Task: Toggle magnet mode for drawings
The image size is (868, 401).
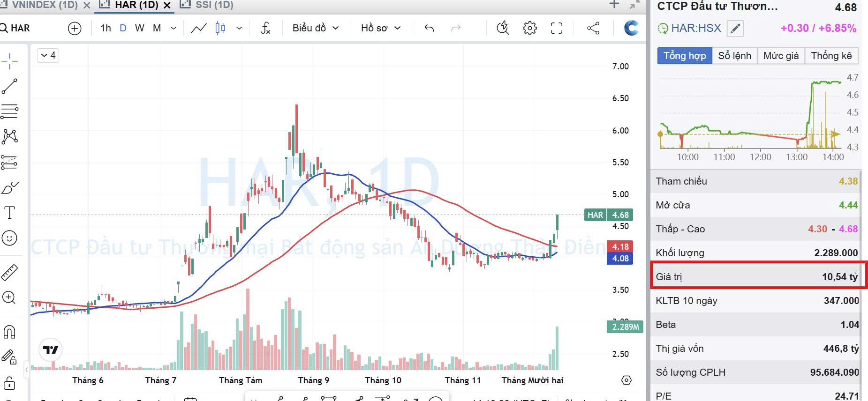Action: 9,332
